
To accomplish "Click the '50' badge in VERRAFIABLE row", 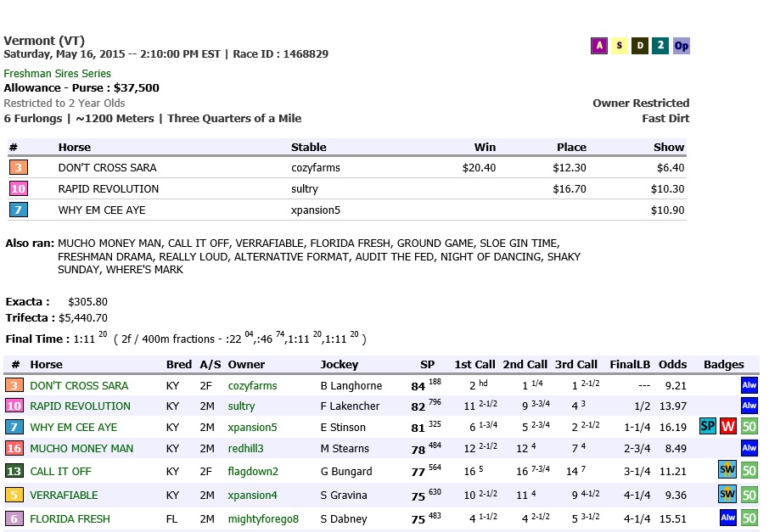I will pos(749,495).
